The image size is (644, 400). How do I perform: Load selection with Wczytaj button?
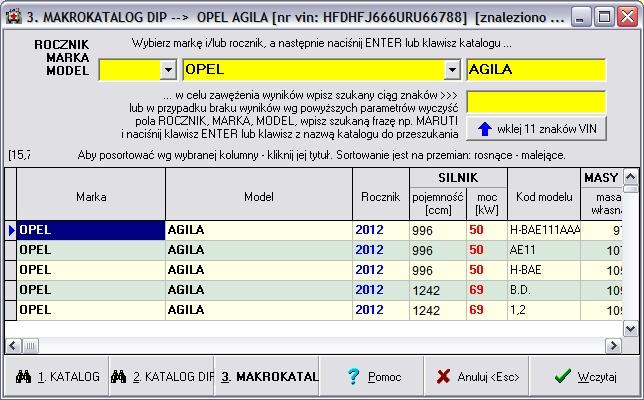coord(584,377)
